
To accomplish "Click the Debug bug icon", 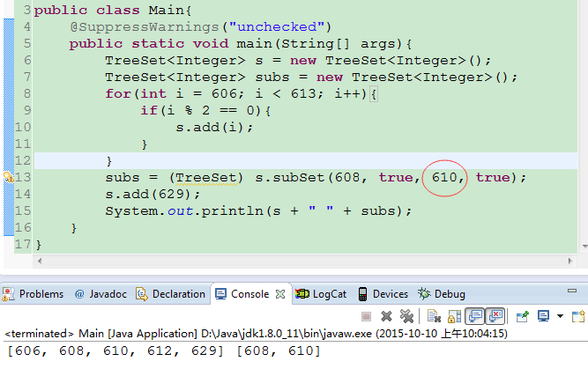I will (x=425, y=294).
